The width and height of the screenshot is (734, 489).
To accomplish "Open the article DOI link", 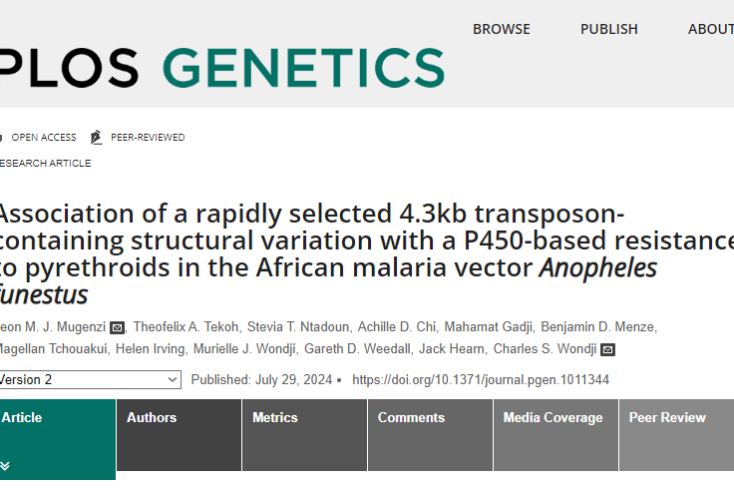I will (x=481, y=380).
